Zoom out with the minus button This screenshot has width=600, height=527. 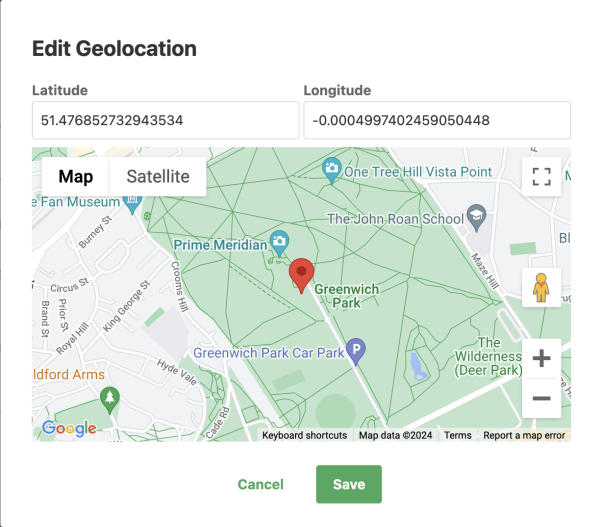541,398
